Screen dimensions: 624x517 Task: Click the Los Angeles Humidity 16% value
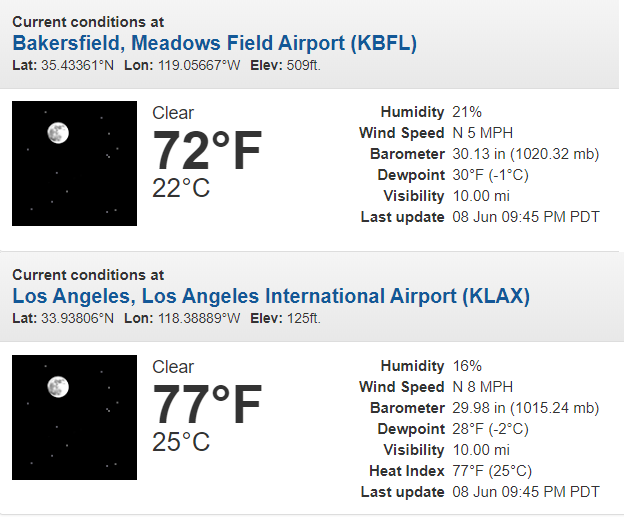[467, 366]
